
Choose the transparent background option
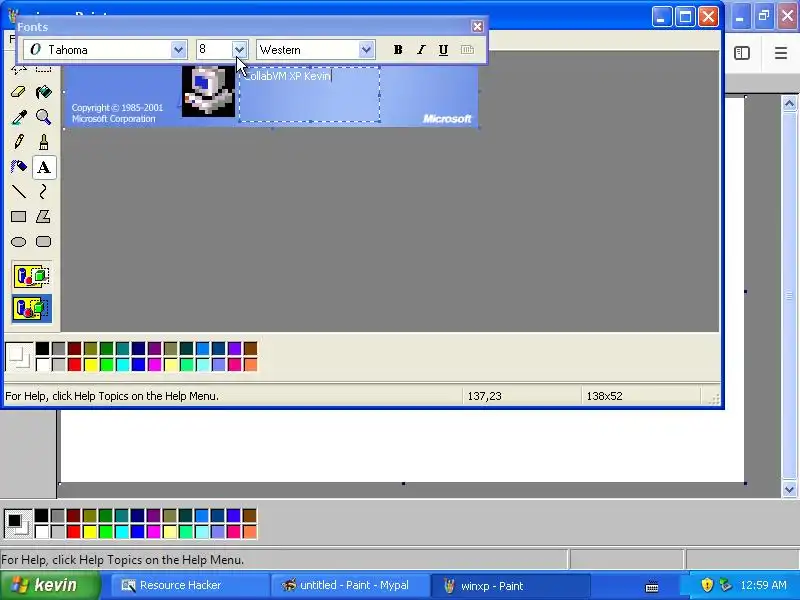tap(31, 308)
